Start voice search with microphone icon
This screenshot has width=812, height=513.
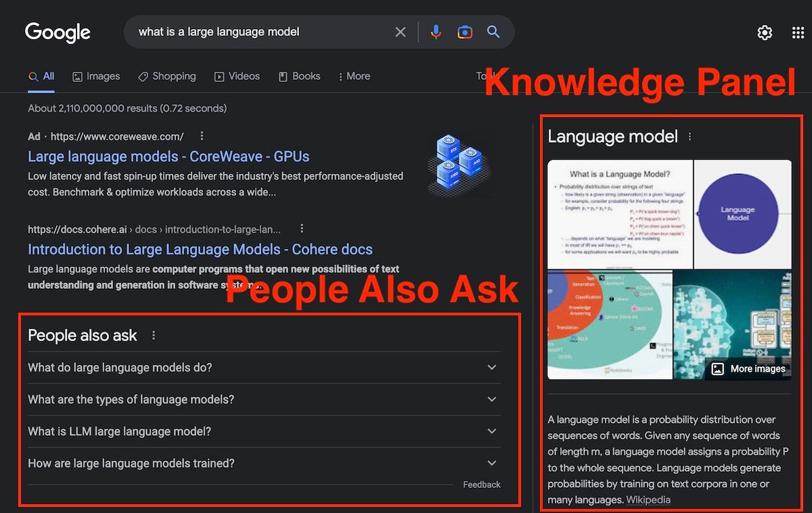pos(436,32)
